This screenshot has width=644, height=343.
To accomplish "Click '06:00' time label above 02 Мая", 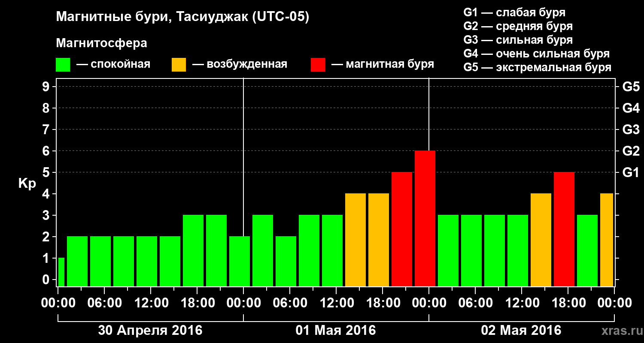I will (x=475, y=303).
